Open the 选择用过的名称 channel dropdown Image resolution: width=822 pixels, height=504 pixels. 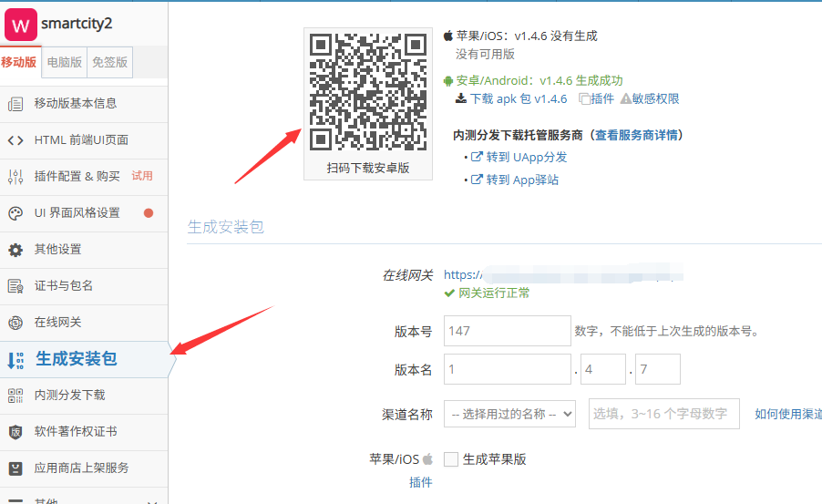[x=509, y=414]
